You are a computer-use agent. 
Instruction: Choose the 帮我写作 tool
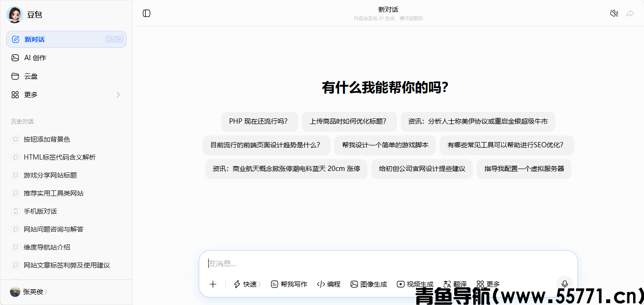[289, 284]
